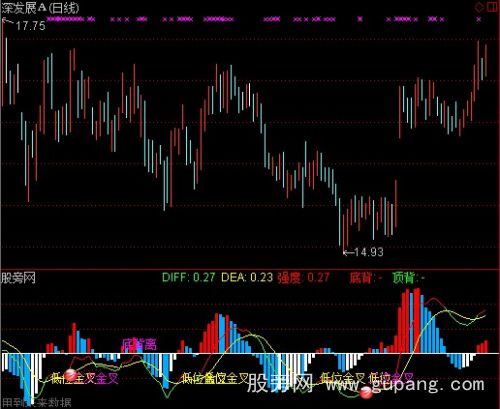Click the red ball marker at the green line's trough
The height and width of the screenshot is (409, 500).
(366, 393)
